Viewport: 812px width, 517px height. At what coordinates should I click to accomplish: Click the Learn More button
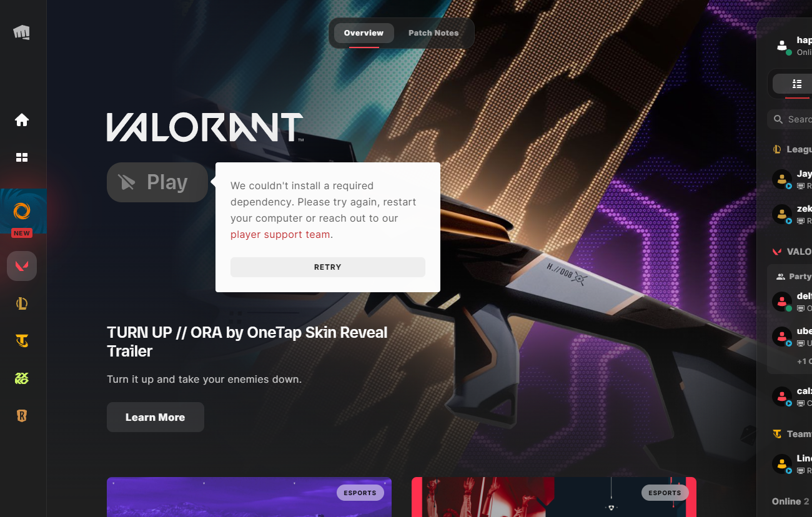pos(156,417)
